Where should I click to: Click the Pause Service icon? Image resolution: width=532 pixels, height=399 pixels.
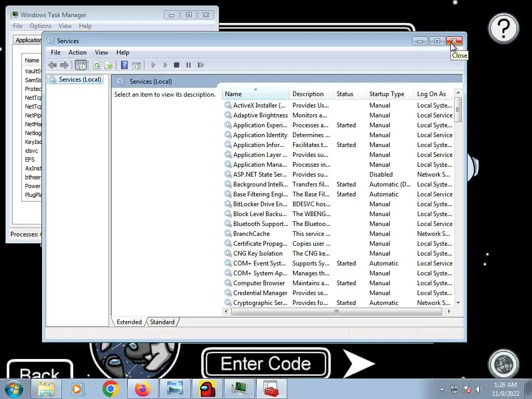pos(188,65)
